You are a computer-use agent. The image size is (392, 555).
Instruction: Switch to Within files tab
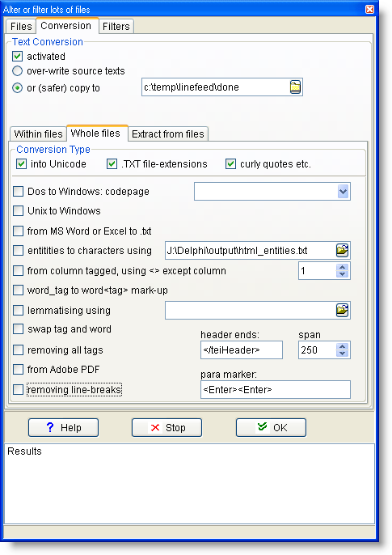click(38, 134)
